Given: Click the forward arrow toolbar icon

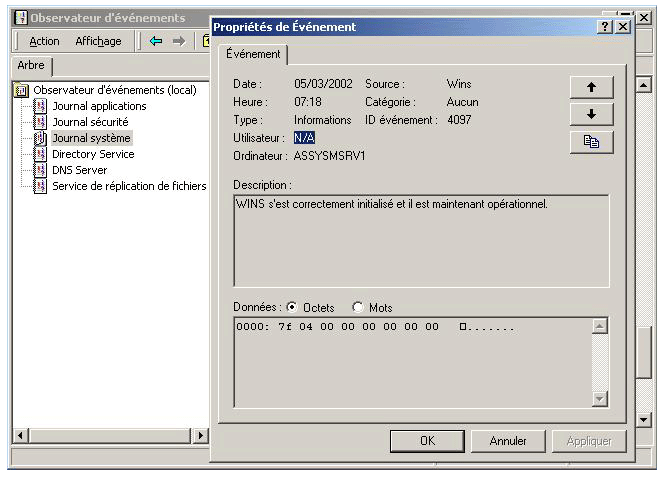Looking at the screenshot, I should [179, 41].
